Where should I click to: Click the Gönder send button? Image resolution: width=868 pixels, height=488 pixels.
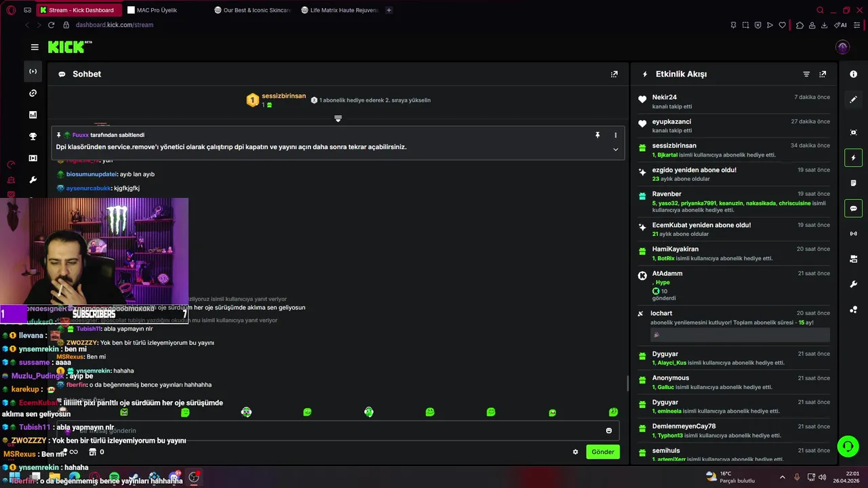603,452
